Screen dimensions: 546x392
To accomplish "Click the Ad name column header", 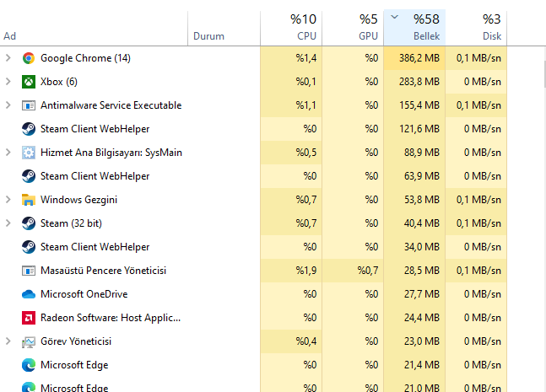I will (x=93, y=36).
